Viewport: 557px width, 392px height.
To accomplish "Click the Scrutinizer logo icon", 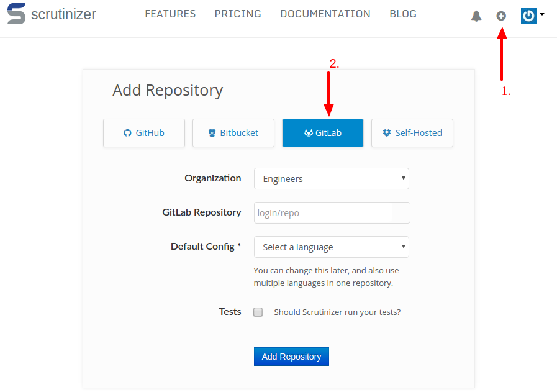I will [16, 14].
